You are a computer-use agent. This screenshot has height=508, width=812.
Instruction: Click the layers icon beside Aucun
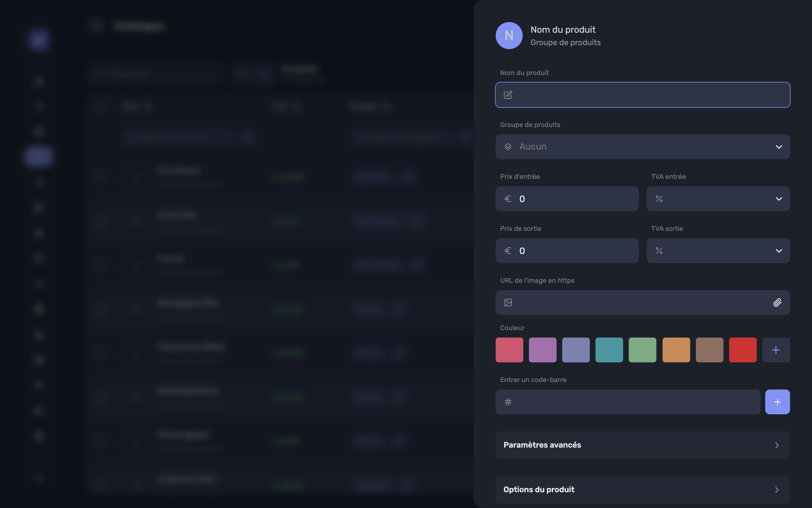click(508, 147)
